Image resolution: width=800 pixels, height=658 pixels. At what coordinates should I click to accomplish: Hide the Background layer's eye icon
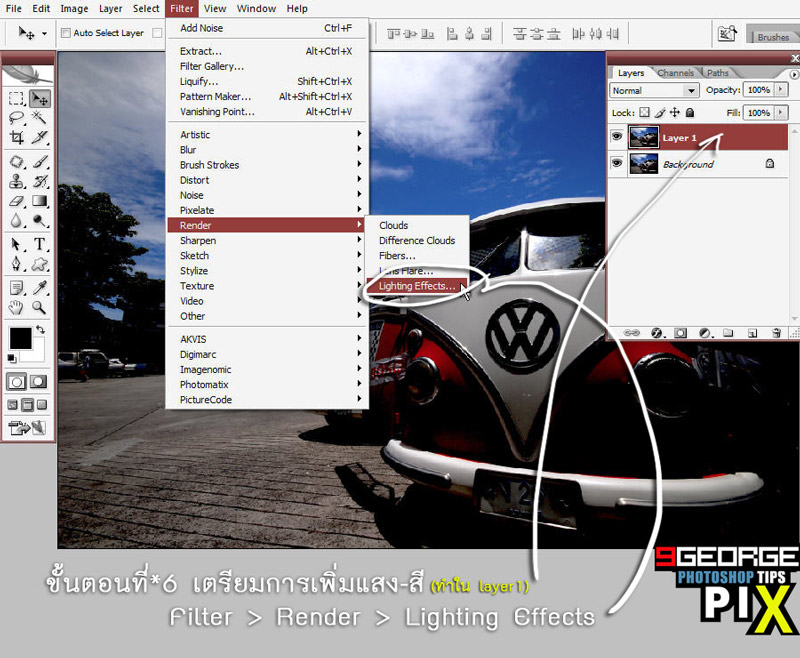(x=617, y=163)
